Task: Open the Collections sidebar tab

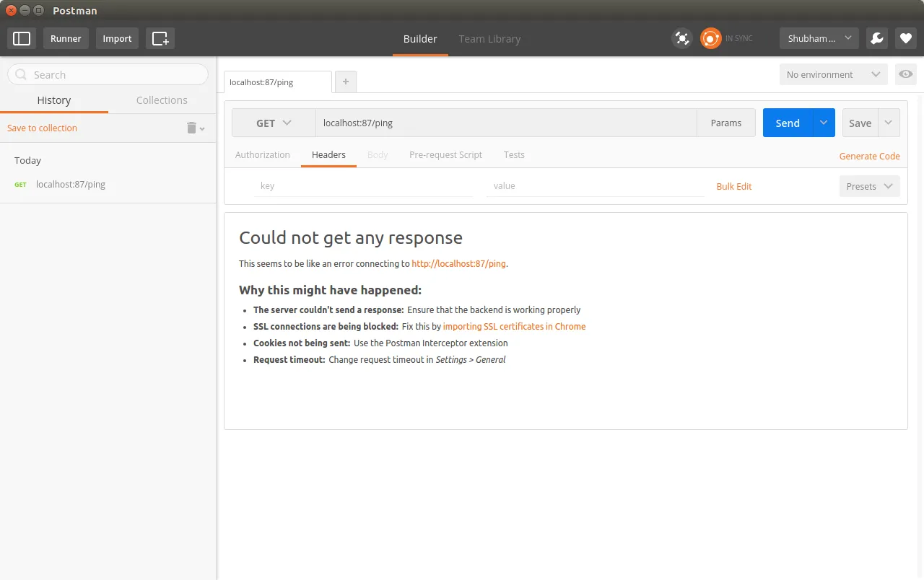Action: pos(162,100)
